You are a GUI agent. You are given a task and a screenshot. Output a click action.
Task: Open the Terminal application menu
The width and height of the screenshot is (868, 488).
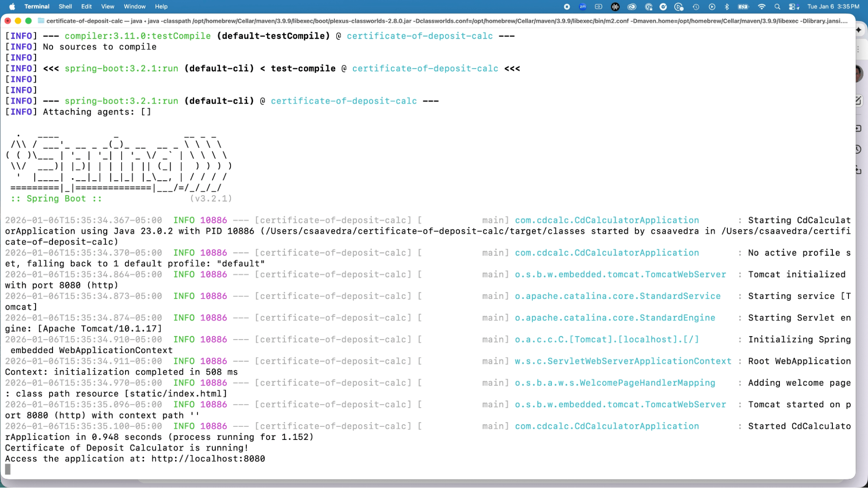(x=37, y=7)
